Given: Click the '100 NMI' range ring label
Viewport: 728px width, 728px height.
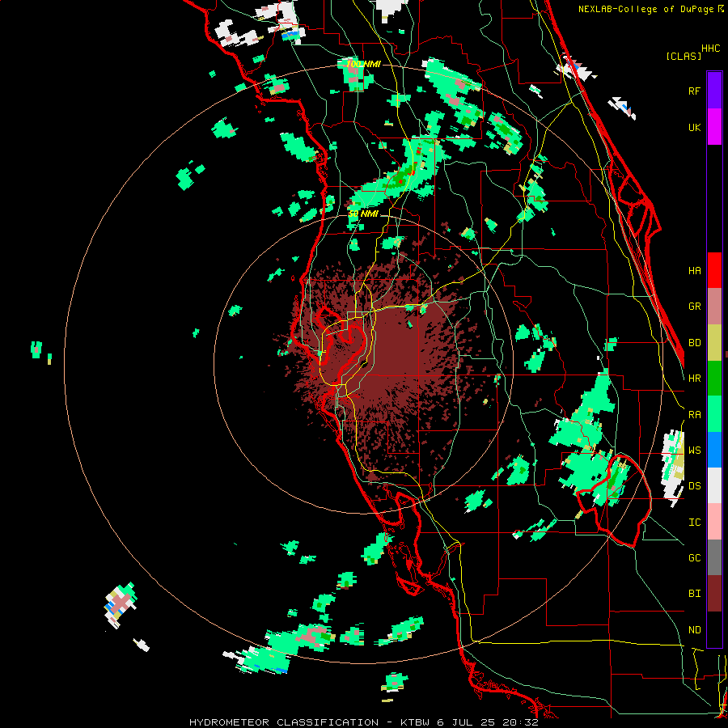Looking at the screenshot, I should coord(363,64).
